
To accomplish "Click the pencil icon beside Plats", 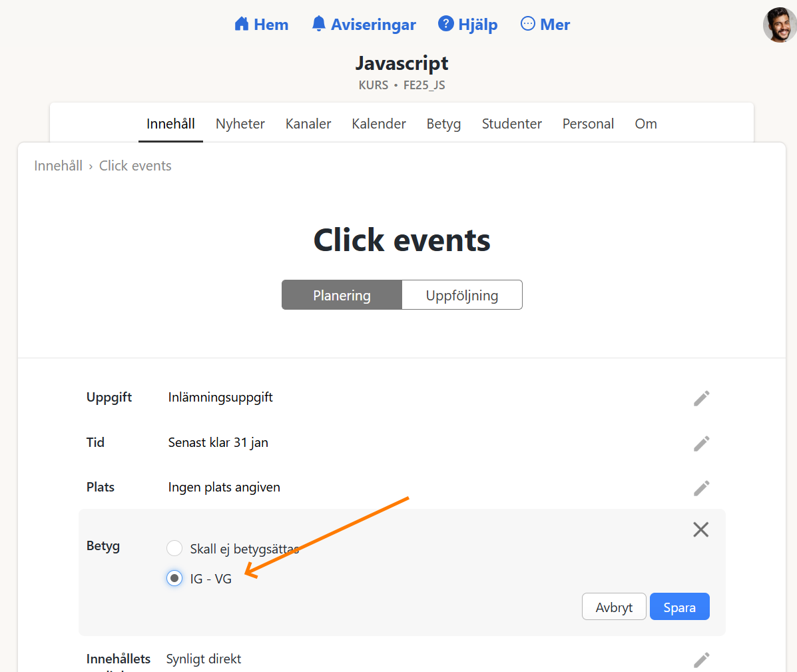I will pyautogui.click(x=701, y=488).
